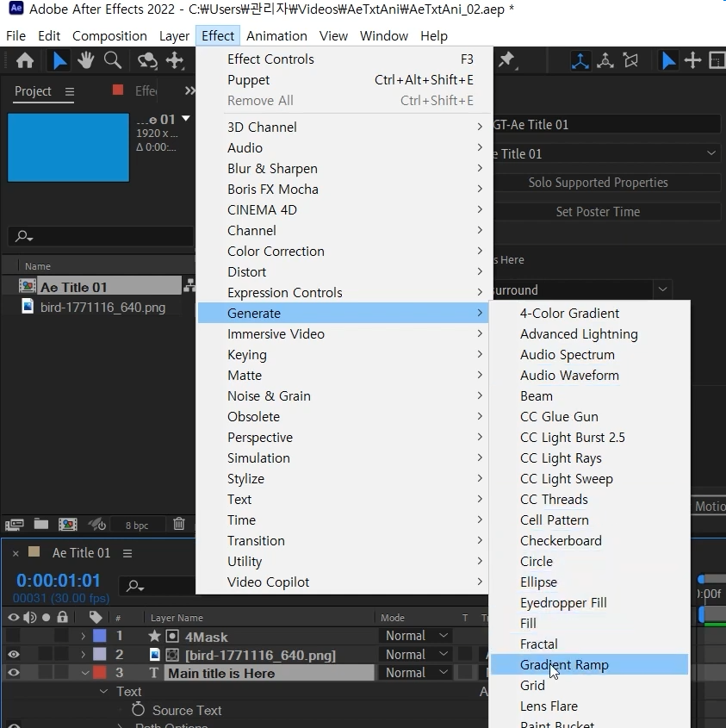This screenshot has height=728, width=726.
Task: Select the Hand tool
Action: pos(86,60)
